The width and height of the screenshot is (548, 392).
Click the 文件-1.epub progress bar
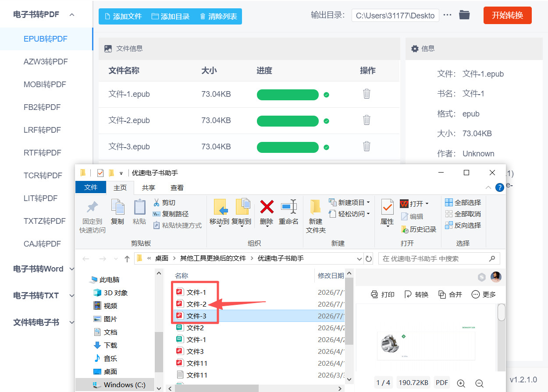coord(288,95)
